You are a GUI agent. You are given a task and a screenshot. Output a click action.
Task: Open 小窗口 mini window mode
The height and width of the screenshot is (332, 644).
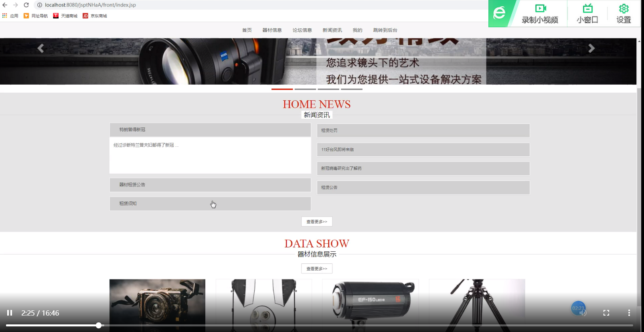pyautogui.click(x=587, y=14)
